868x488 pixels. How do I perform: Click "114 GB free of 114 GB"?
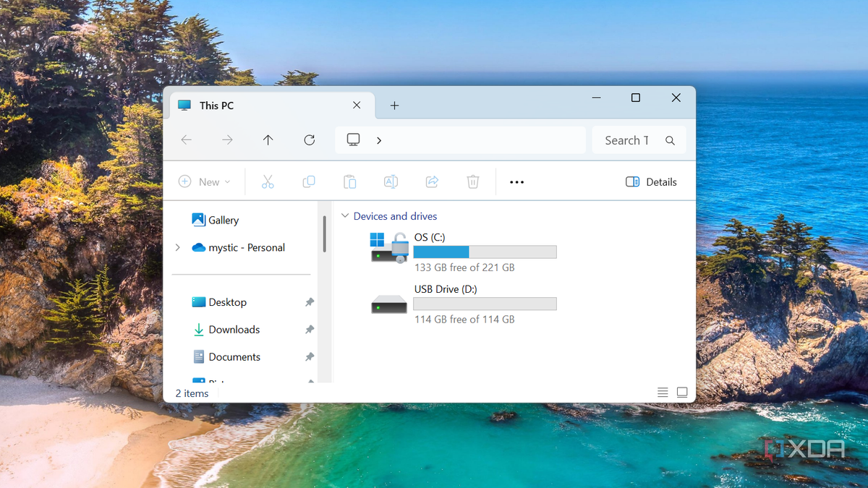point(464,320)
